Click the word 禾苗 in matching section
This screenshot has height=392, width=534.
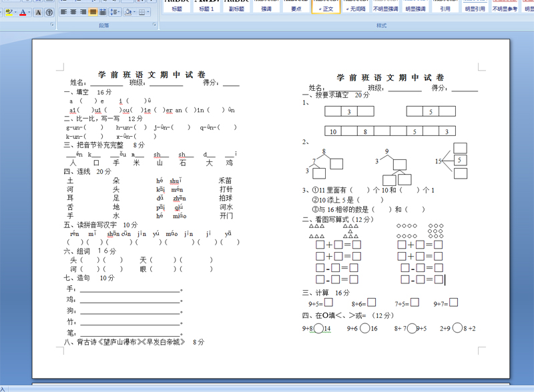tap(225, 181)
